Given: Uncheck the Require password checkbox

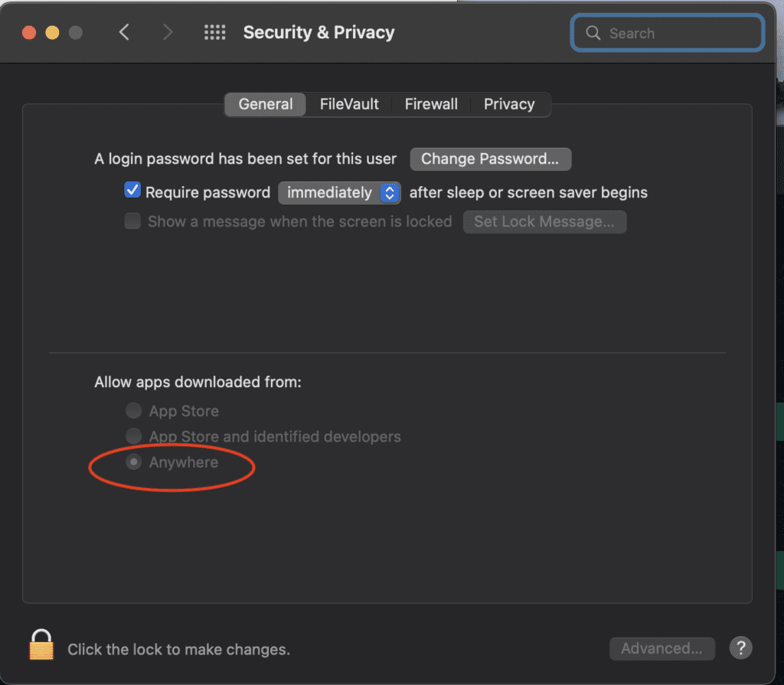Looking at the screenshot, I should pyautogui.click(x=132, y=191).
